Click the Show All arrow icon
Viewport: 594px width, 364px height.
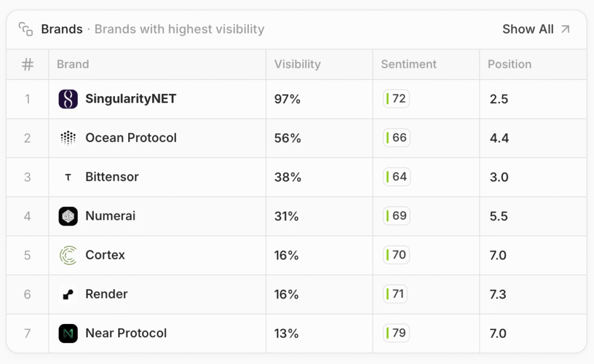click(566, 29)
